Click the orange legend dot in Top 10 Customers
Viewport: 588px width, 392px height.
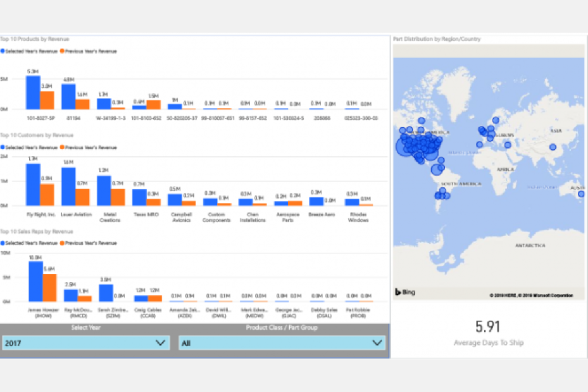[62, 147]
